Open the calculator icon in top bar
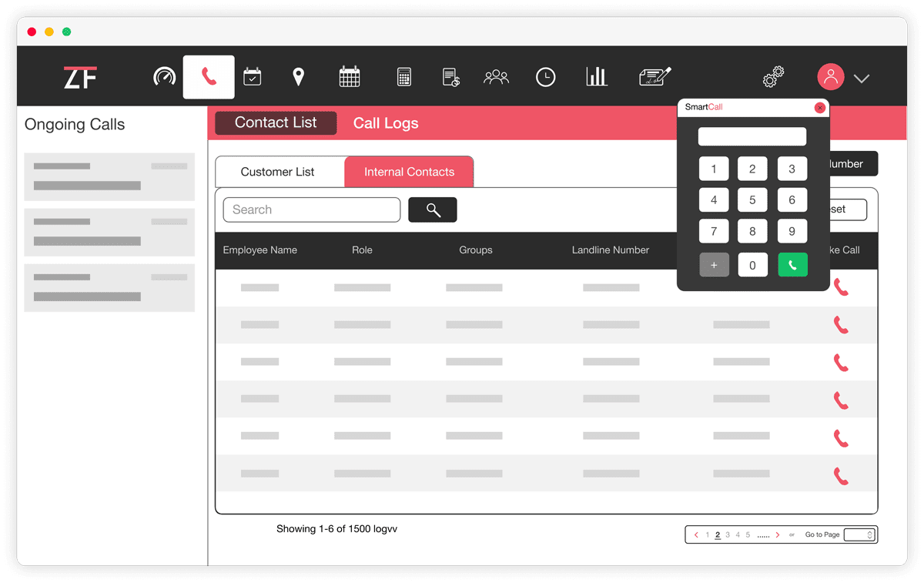This screenshot has height=583, width=924. coord(404,77)
